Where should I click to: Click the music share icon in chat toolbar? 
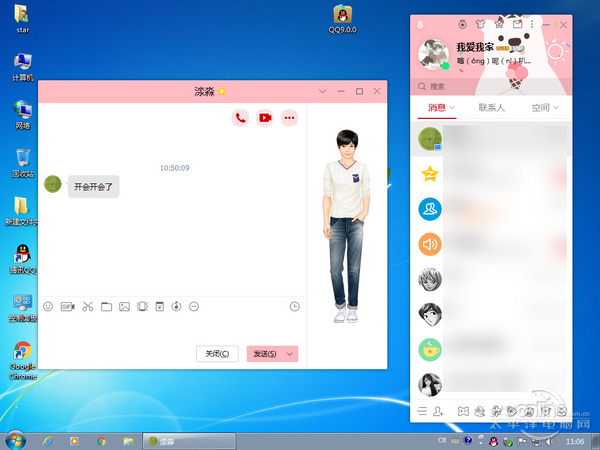click(176, 307)
